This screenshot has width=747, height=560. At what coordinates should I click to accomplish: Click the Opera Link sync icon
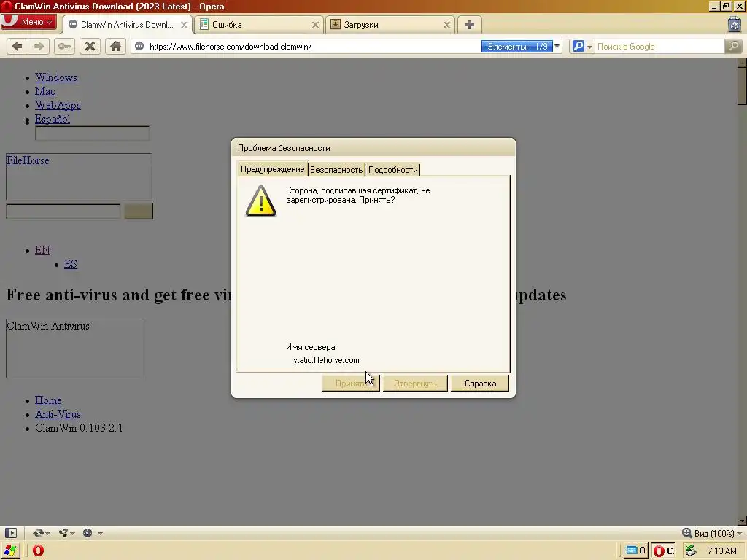(38, 533)
